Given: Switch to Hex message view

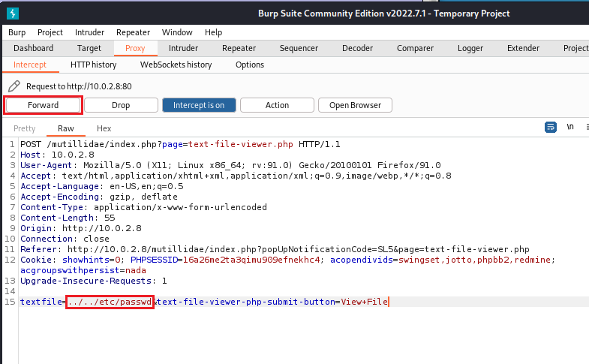Looking at the screenshot, I should coord(104,128).
